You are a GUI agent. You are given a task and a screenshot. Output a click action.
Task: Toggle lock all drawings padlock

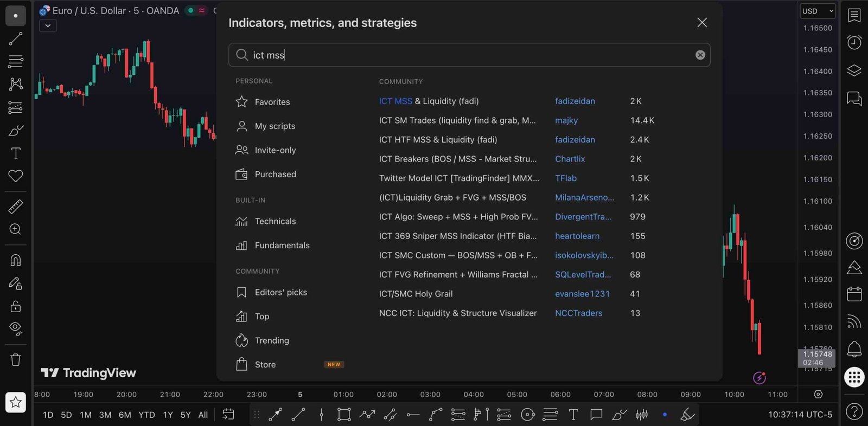pyautogui.click(x=16, y=306)
